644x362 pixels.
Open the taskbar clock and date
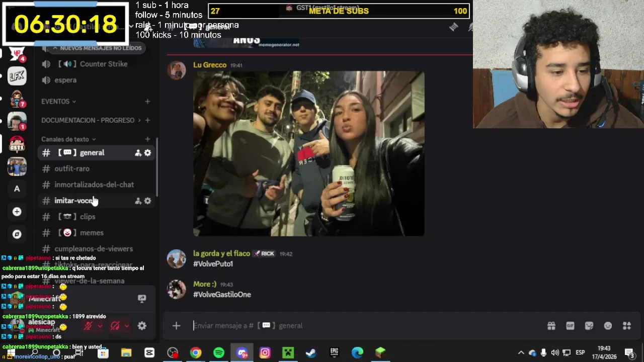point(604,353)
